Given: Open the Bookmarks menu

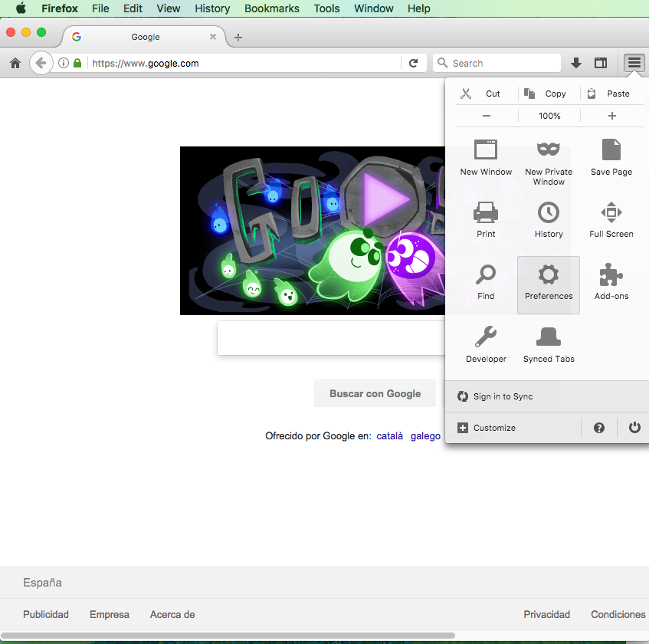Looking at the screenshot, I should tap(272, 8).
